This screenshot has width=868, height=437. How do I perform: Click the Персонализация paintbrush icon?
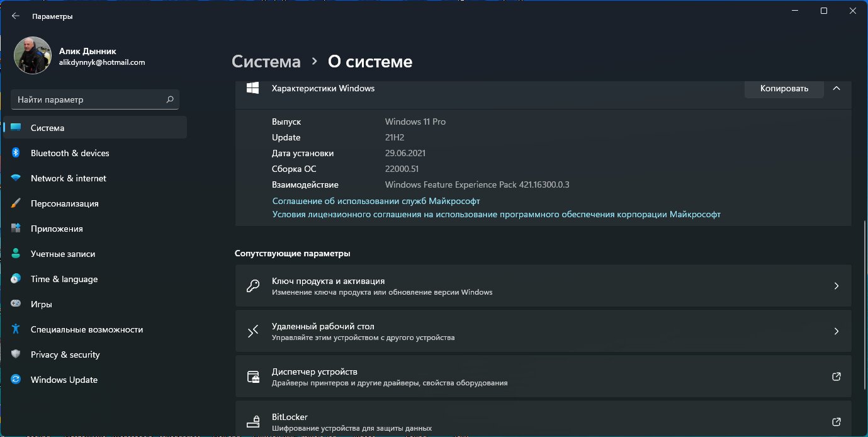click(16, 203)
